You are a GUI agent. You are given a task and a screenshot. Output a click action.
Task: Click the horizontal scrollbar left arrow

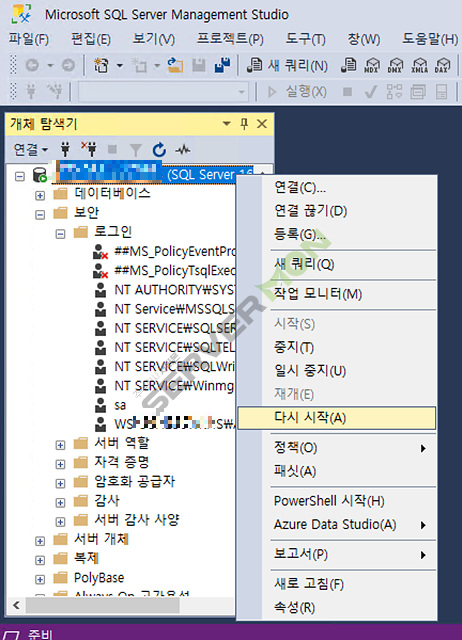[16, 605]
